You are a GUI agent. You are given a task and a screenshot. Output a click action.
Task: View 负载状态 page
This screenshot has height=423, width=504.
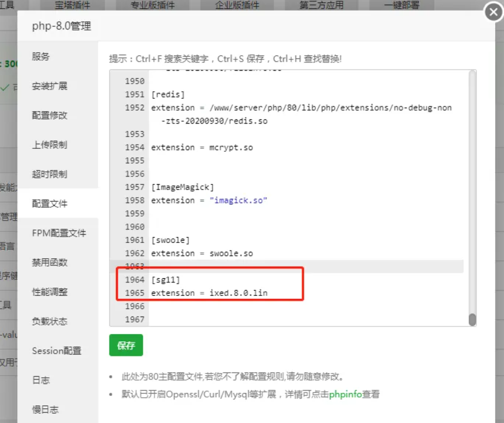pos(49,321)
